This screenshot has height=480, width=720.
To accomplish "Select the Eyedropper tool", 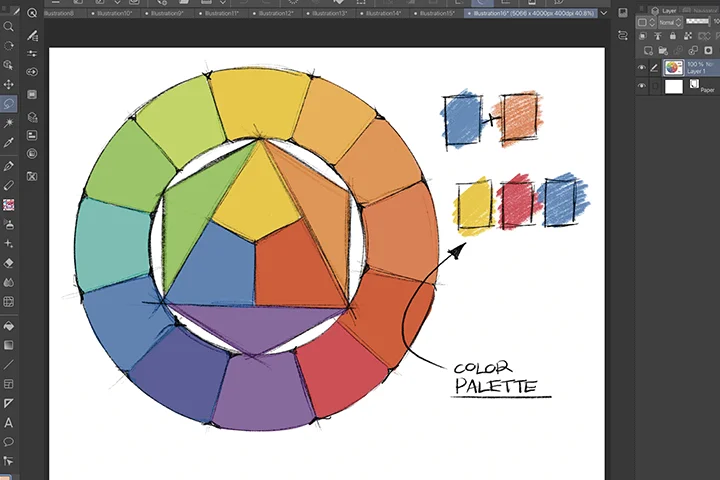I will 8,142.
